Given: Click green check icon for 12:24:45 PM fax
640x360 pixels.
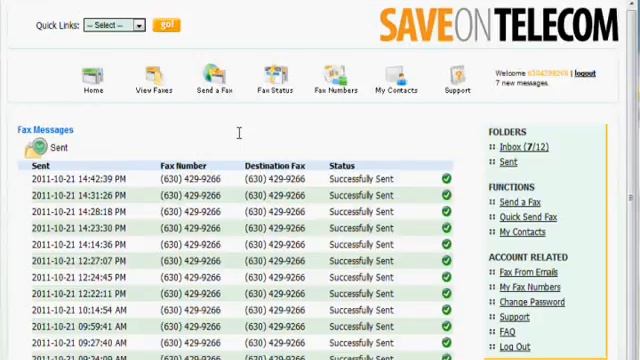Looking at the screenshot, I should tap(447, 277).
